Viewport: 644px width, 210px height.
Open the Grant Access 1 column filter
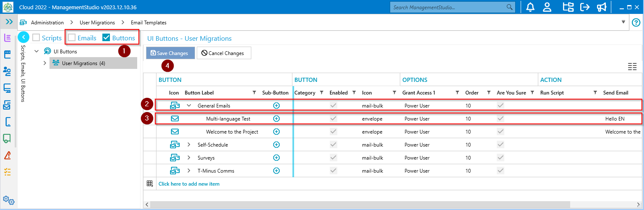coord(458,92)
